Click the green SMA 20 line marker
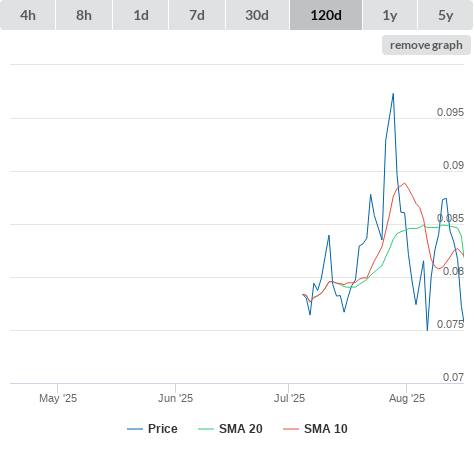 pos(206,429)
